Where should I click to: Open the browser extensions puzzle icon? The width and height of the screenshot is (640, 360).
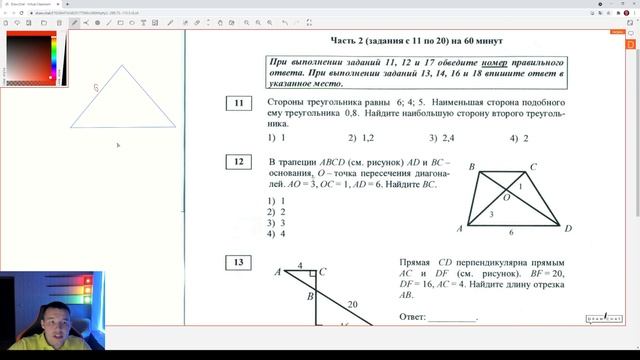(x=618, y=13)
